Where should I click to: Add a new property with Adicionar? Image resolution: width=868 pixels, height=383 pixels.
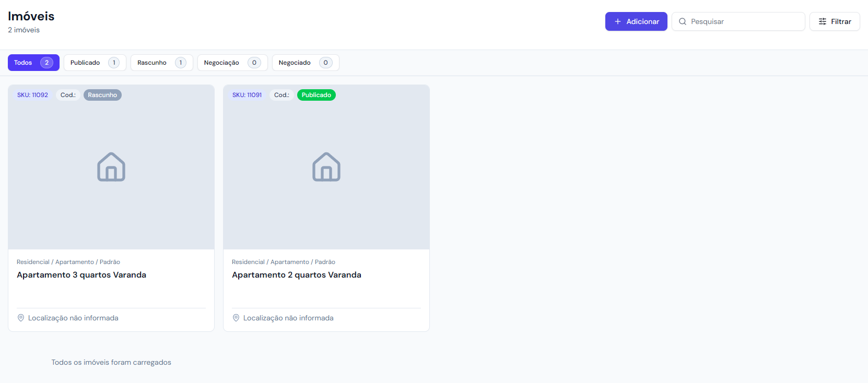636,21
